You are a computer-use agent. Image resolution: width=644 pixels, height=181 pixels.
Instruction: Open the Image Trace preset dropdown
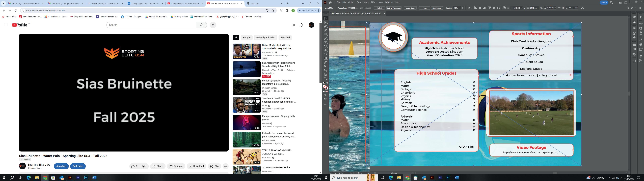417,8
